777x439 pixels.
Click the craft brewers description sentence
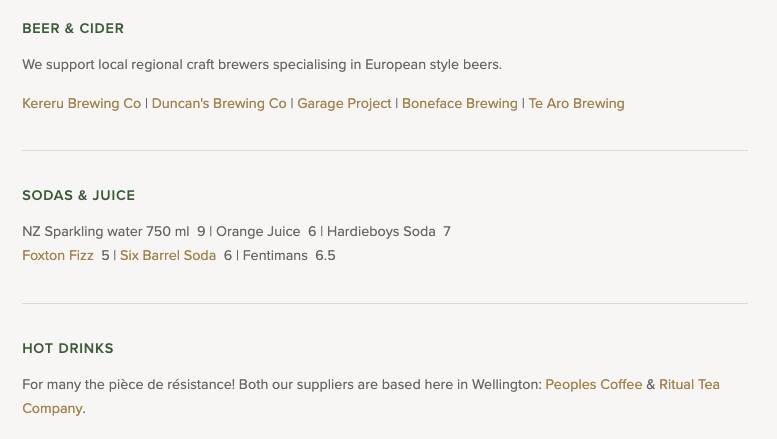[x=262, y=64]
